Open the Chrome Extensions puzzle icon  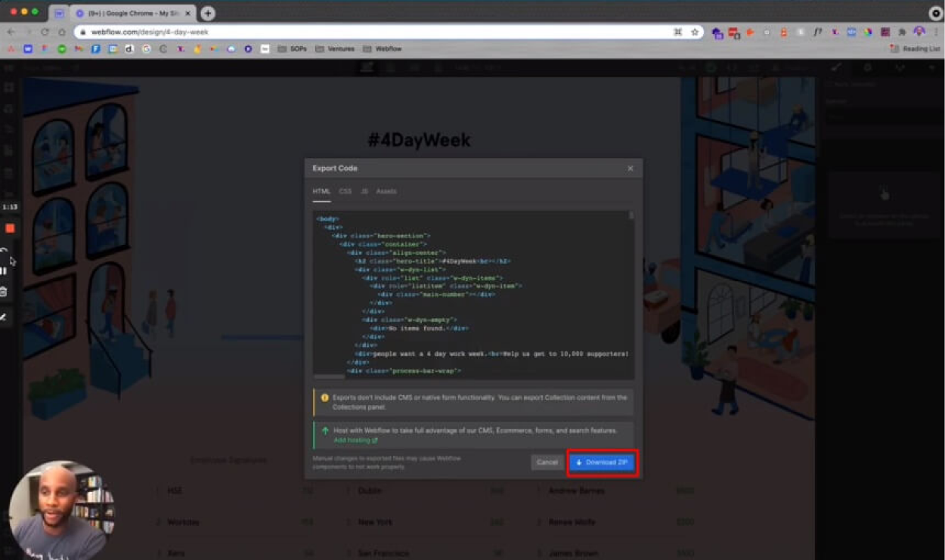902,32
